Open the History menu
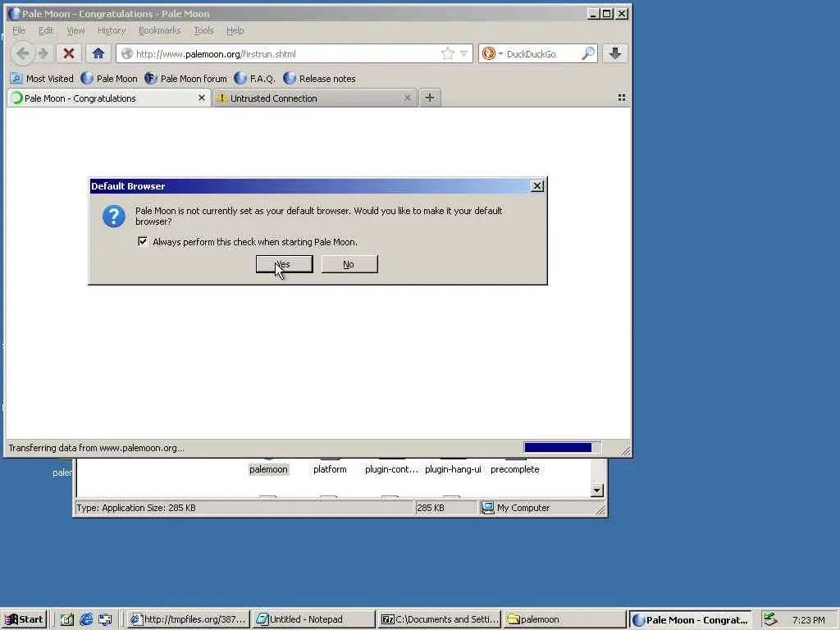The width and height of the screenshot is (840, 630). coord(112,30)
